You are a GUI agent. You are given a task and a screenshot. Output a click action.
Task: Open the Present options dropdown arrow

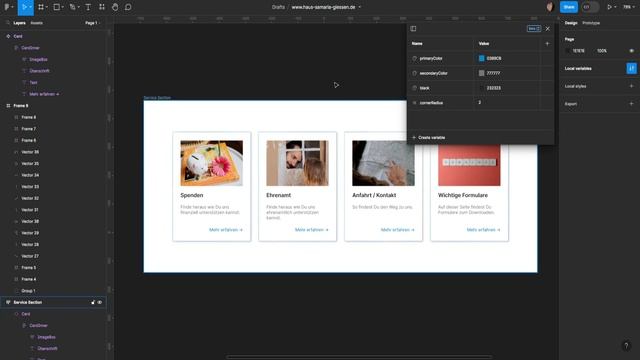[x=615, y=7]
